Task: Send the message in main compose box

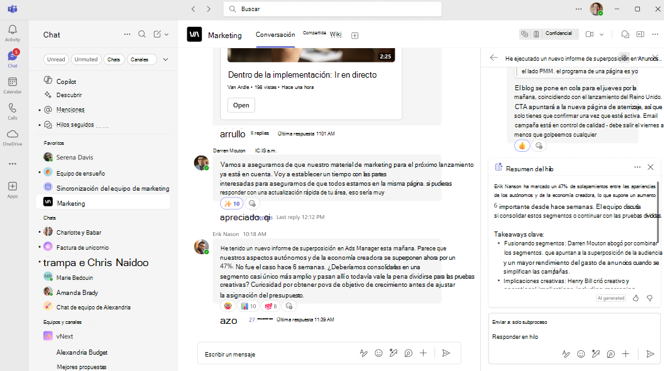Action: (x=446, y=353)
